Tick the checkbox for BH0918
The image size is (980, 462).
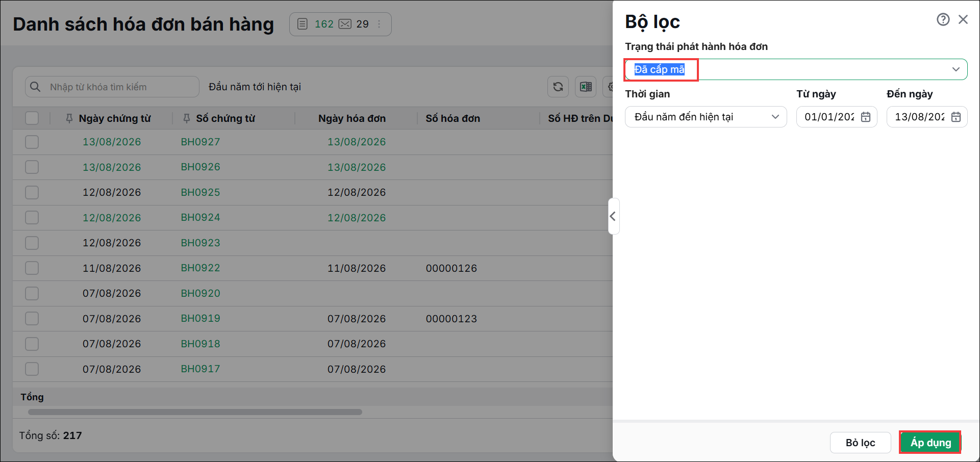click(32, 344)
